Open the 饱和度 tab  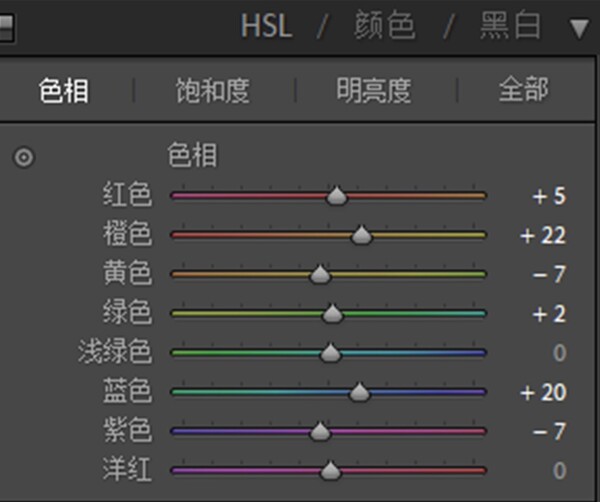click(213, 90)
